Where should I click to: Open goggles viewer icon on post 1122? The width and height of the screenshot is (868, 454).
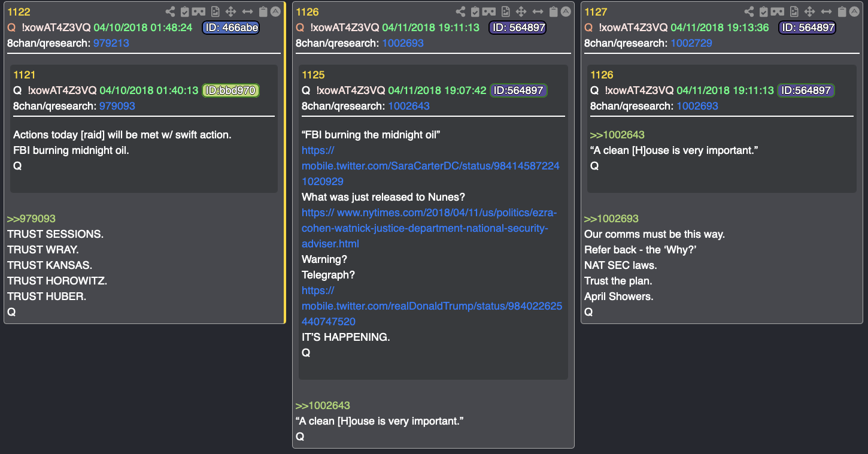(199, 11)
